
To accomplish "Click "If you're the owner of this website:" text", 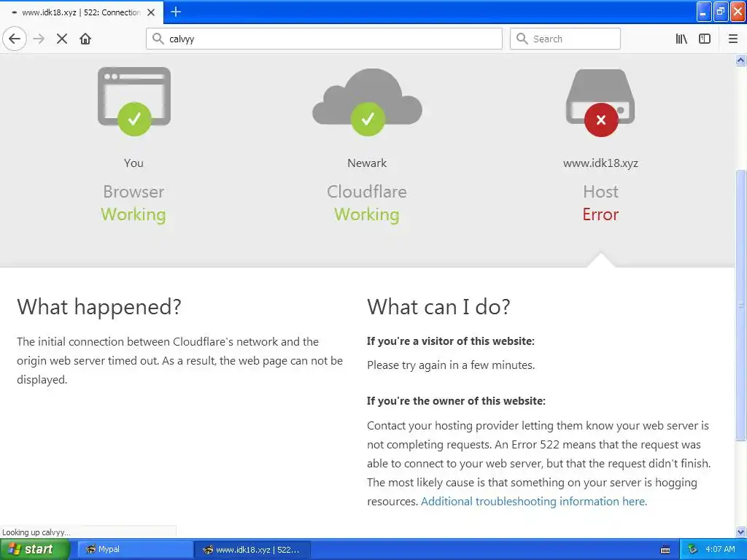I will click(x=456, y=401).
